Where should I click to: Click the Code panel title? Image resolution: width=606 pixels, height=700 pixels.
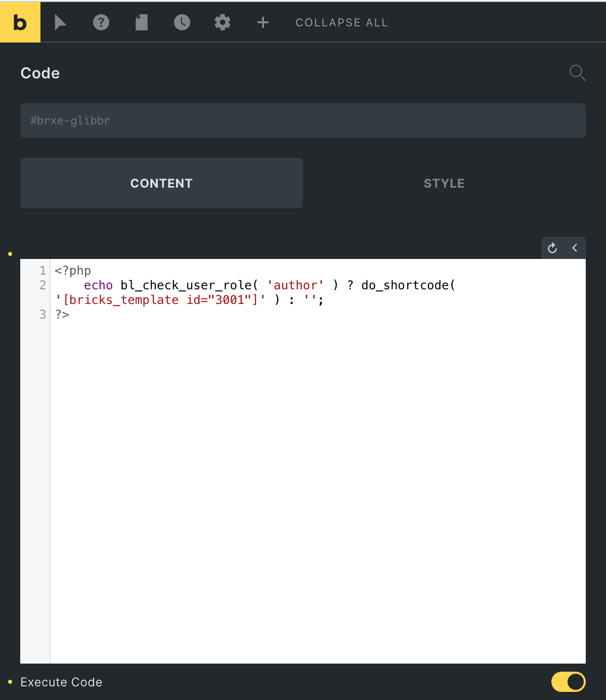pos(40,73)
